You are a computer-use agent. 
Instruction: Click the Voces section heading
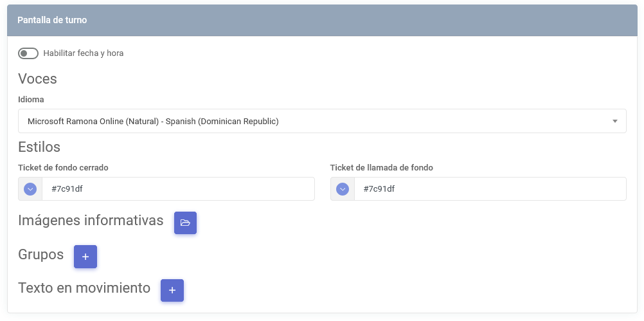[37, 78]
